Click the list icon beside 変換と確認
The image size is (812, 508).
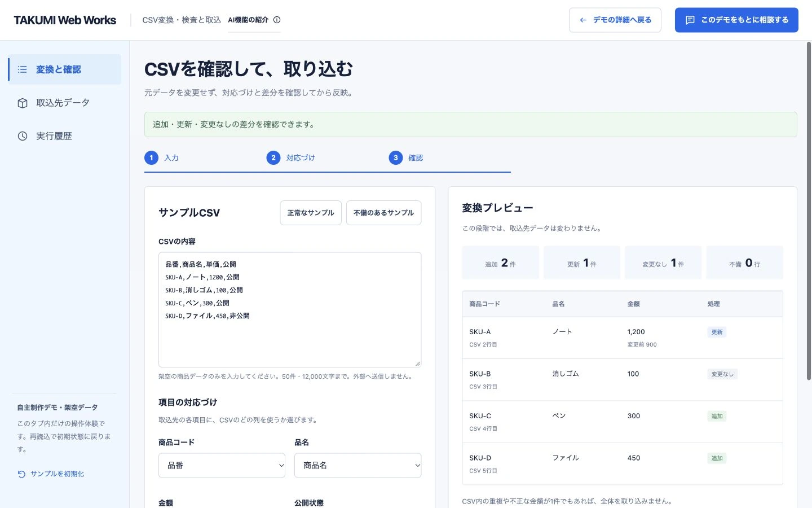point(23,69)
